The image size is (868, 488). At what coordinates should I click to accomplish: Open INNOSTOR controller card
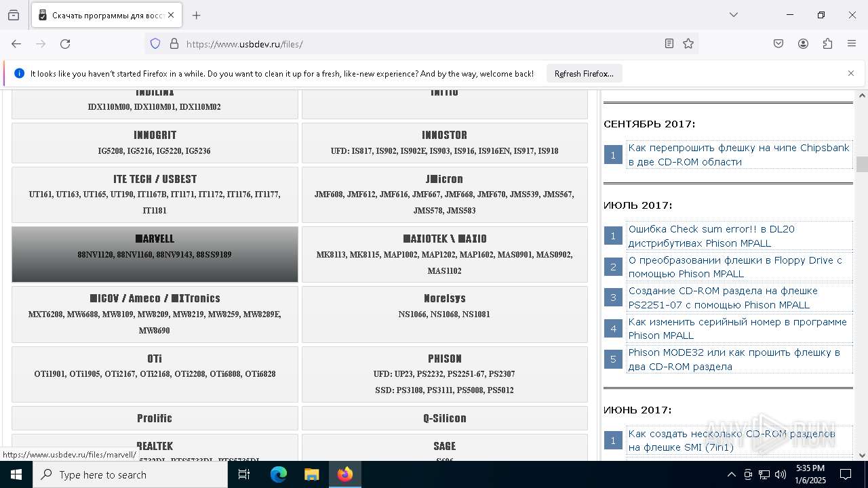click(445, 142)
